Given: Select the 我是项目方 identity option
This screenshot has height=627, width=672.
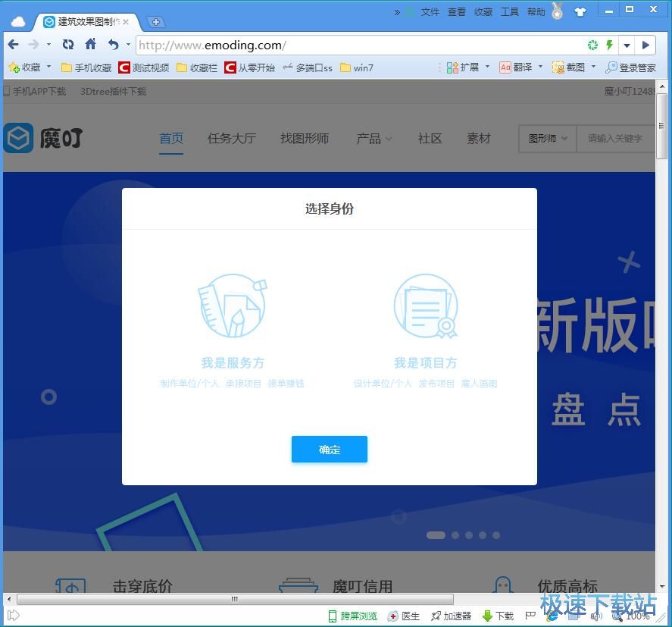Looking at the screenshot, I should 425,362.
